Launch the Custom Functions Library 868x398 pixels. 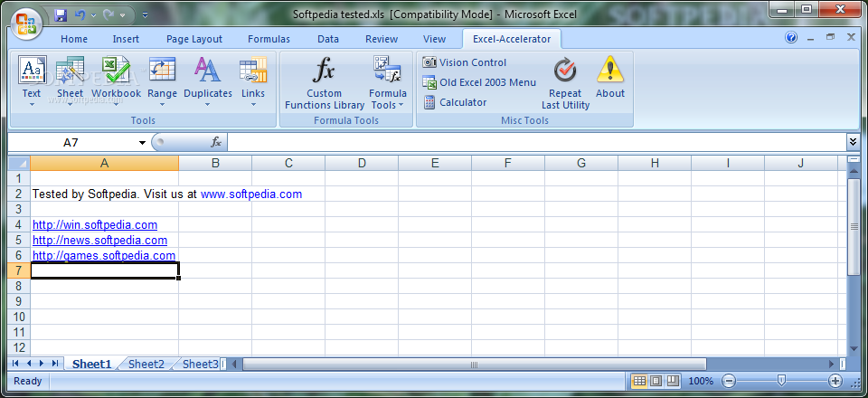coord(325,83)
